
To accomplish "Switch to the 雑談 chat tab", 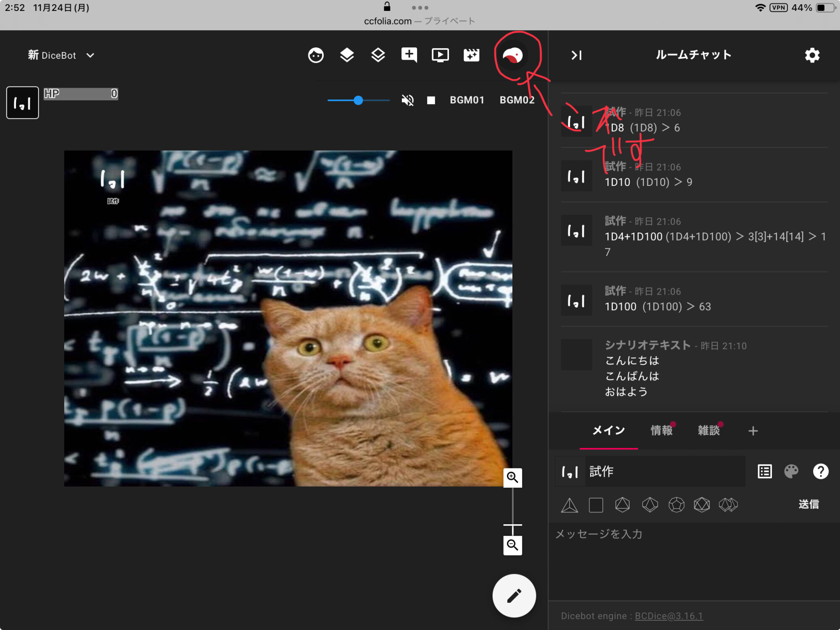I will point(709,431).
